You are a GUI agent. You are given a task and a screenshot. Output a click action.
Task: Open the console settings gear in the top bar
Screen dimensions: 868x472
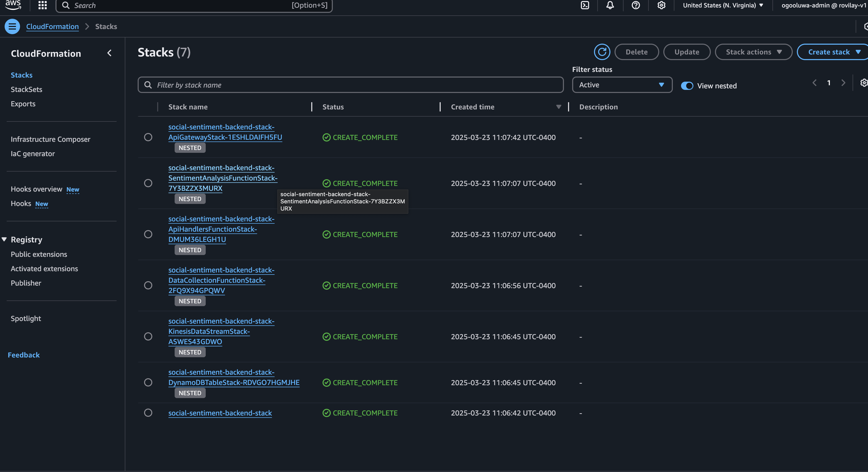point(661,5)
